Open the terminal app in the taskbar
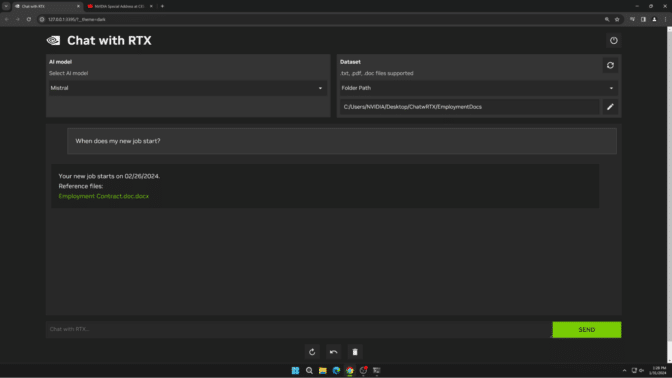Viewport: 672px width, 378px height. [377, 370]
